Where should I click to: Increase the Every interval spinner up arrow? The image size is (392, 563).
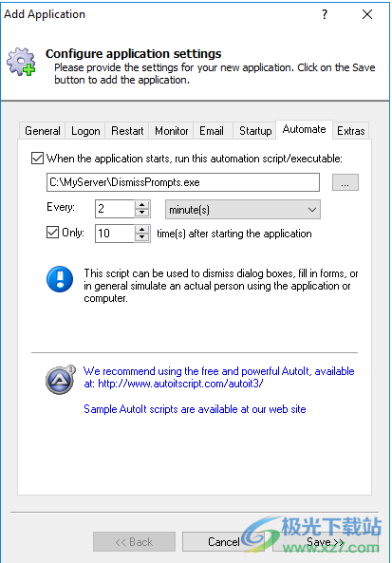(141, 205)
